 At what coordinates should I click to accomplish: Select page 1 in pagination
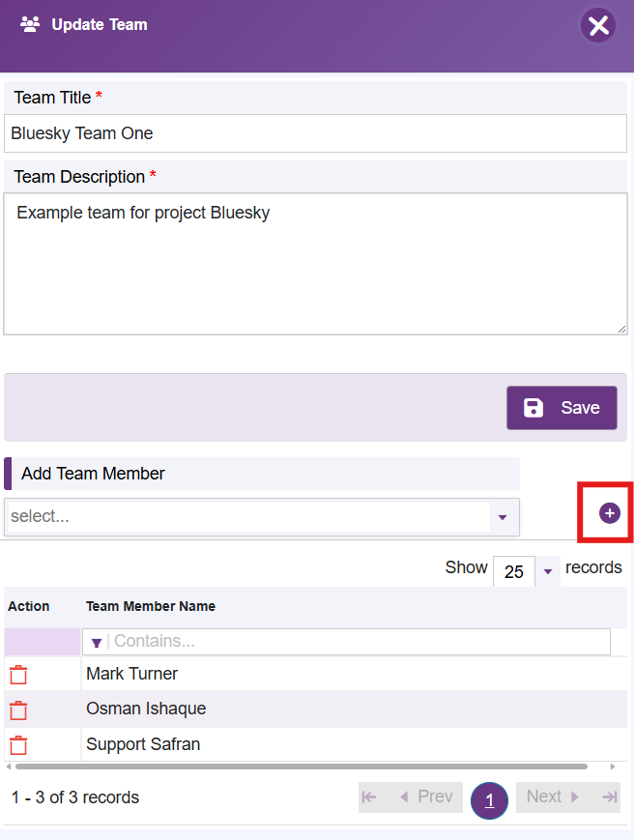[489, 801]
